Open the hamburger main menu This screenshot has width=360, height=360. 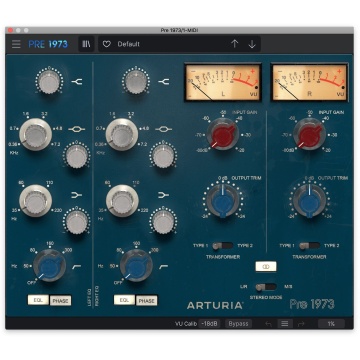[x=16, y=44]
